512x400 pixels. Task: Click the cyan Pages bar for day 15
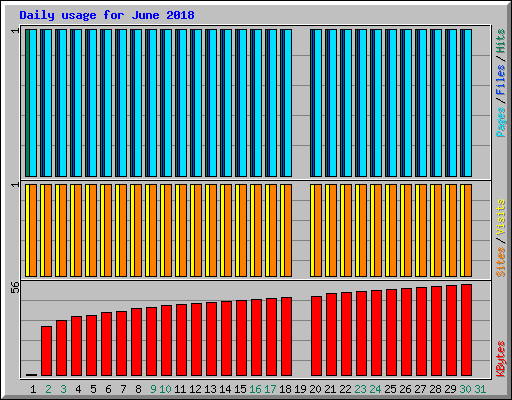pyautogui.click(x=243, y=103)
